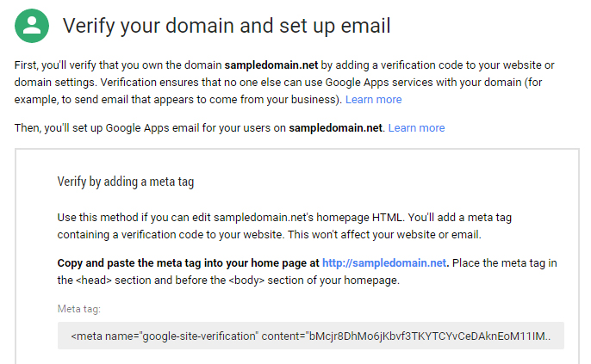
Task: Open Learn more link about domain verification
Action: (374, 99)
